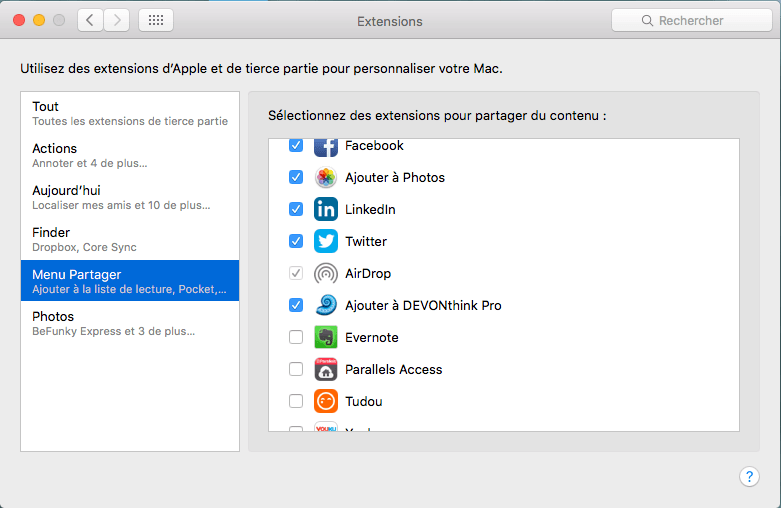Select the Photos category in sidebar
Image resolution: width=781 pixels, height=508 pixels.
coord(130,323)
